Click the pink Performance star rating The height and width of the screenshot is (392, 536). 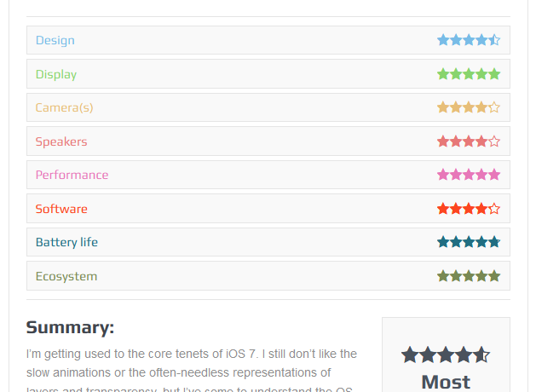pyautogui.click(x=468, y=175)
